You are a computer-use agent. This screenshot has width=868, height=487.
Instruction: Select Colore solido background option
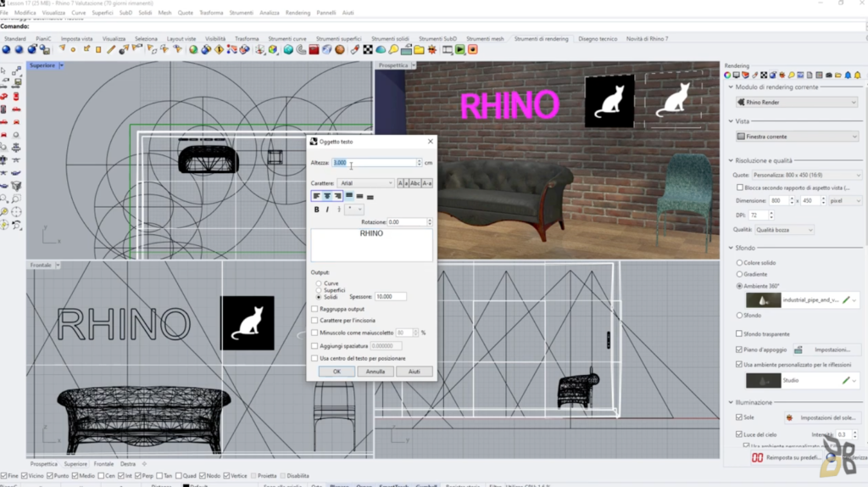[x=739, y=263]
